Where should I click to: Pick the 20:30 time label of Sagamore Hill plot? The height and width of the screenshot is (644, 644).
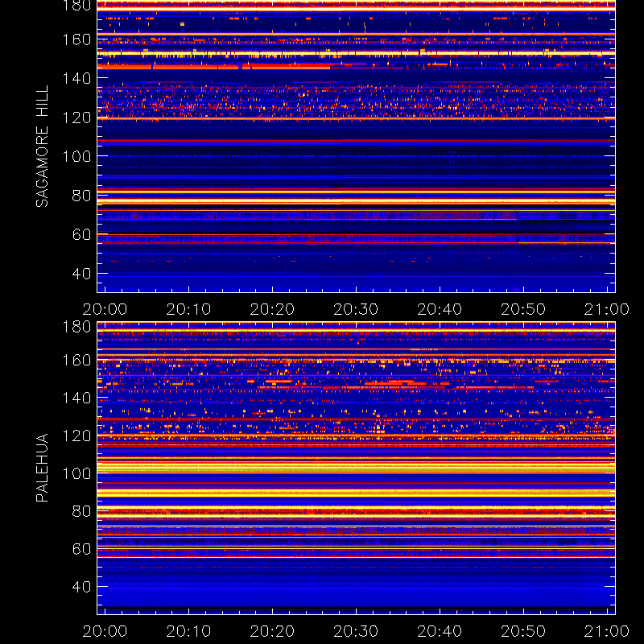point(356,309)
